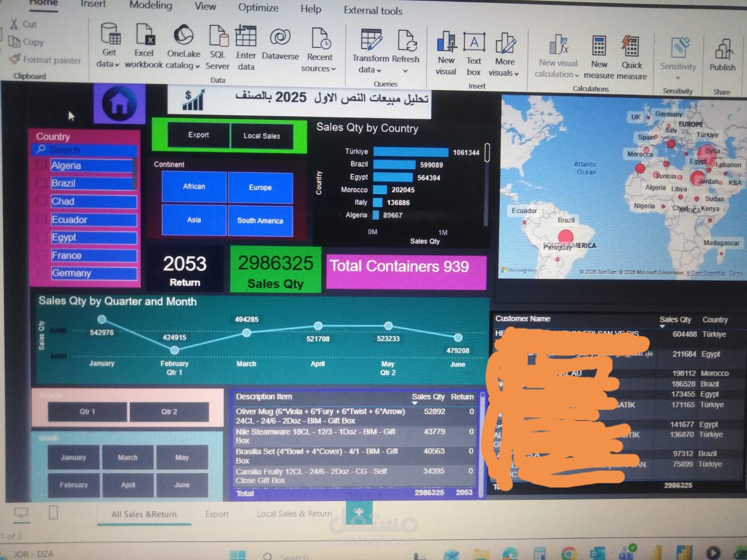Open Chrome from the taskbar

tap(568, 554)
